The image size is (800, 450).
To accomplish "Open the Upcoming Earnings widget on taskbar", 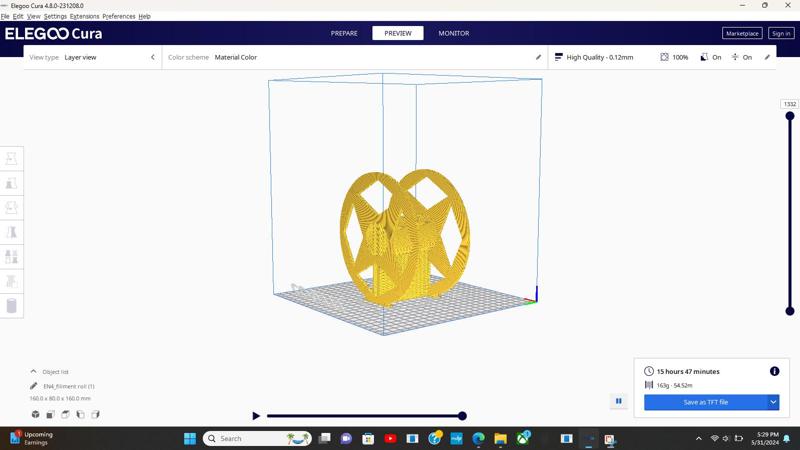I will (x=33, y=438).
